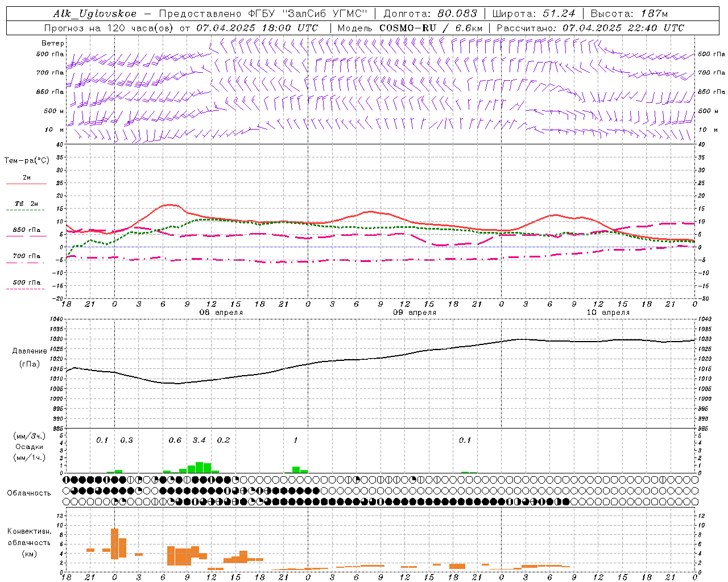
Task: Click the '0.6' three-hour precipitation value
Action: 175,440
